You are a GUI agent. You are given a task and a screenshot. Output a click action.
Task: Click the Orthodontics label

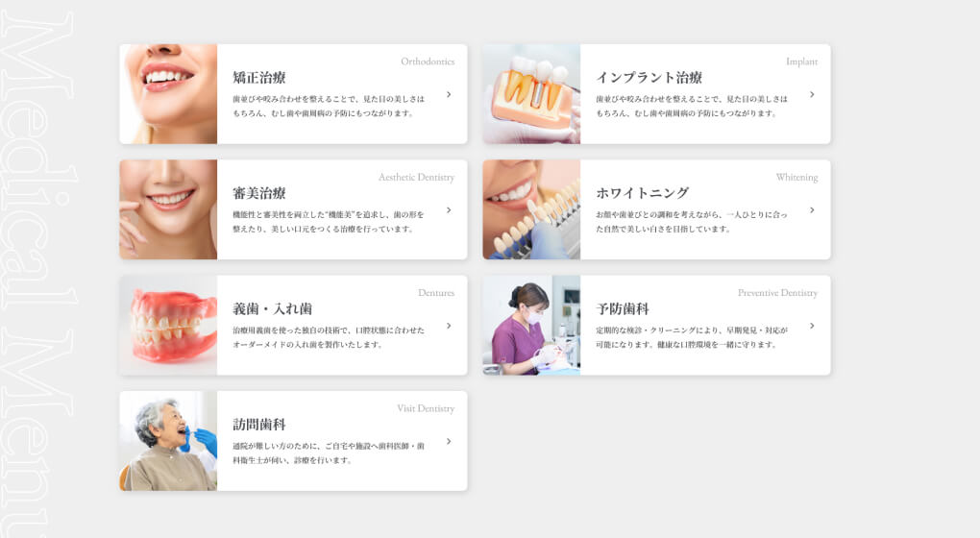[428, 61]
